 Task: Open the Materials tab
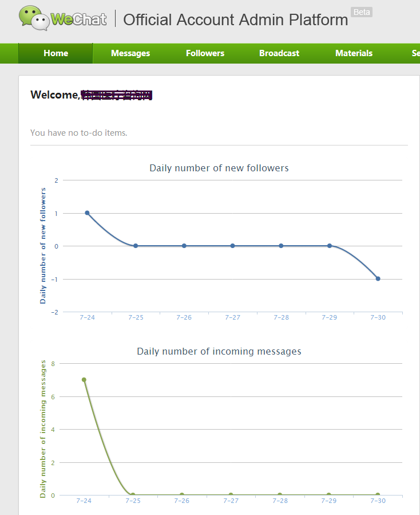pos(354,53)
